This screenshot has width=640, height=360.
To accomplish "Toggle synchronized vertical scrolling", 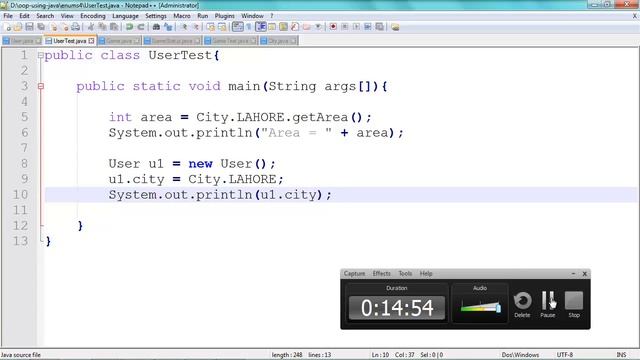I will tap(210, 27).
